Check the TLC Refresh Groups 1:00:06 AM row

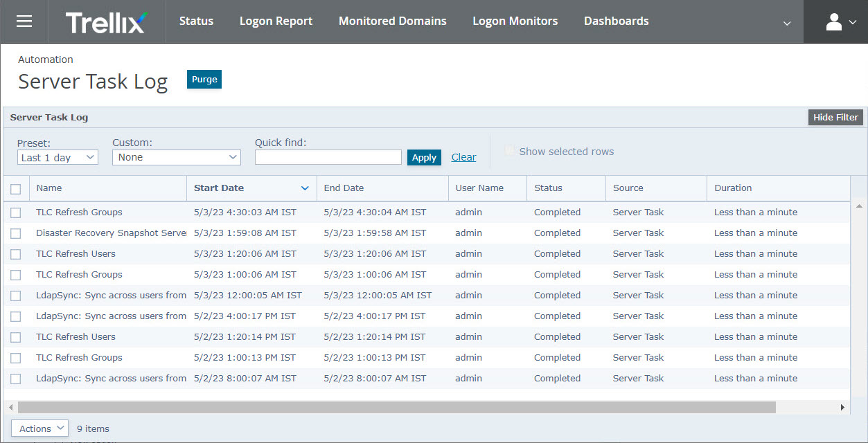(x=15, y=275)
